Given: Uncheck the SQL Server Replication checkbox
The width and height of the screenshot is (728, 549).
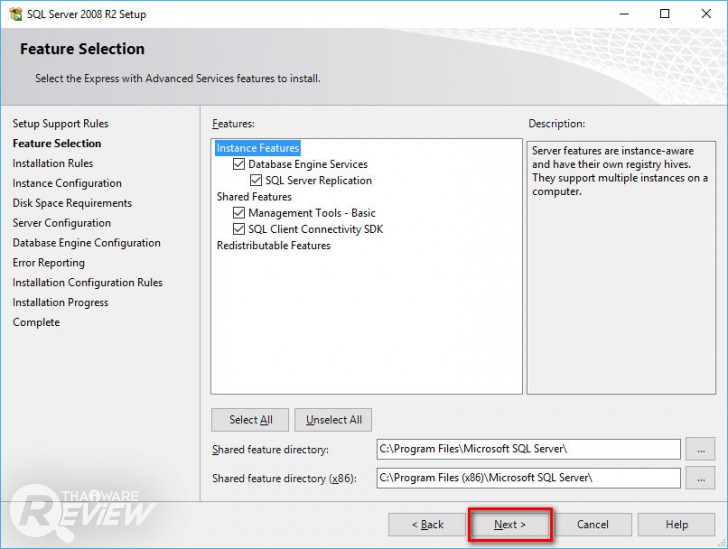Looking at the screenshot, I should (x=256, y=180).
